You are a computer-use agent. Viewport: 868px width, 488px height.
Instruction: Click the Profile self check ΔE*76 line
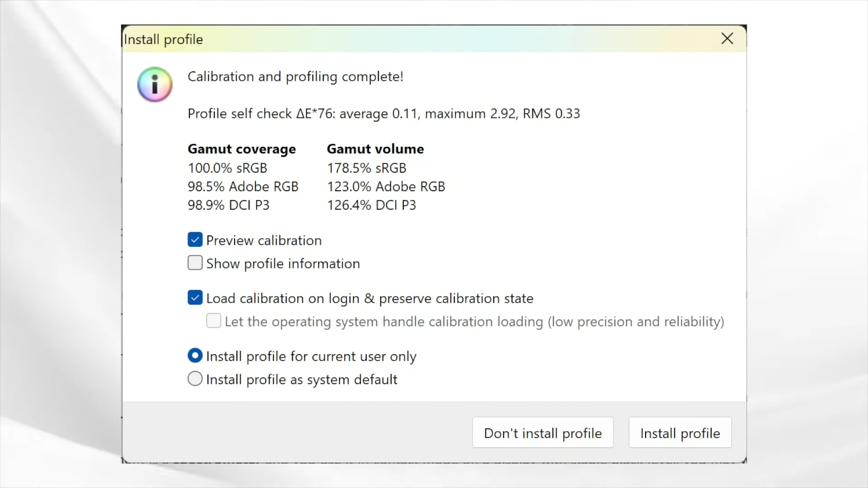click(x=383, y=113)
